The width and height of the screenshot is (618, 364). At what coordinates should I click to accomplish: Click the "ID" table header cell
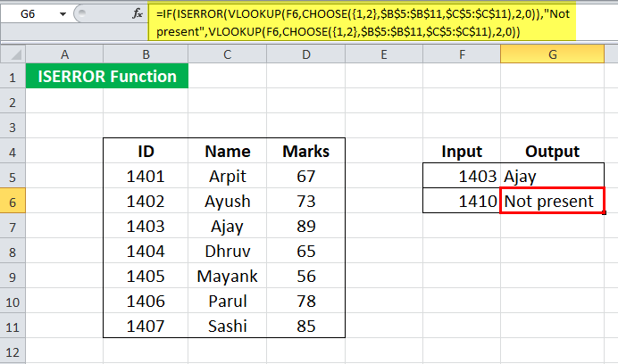click(146, 152)
